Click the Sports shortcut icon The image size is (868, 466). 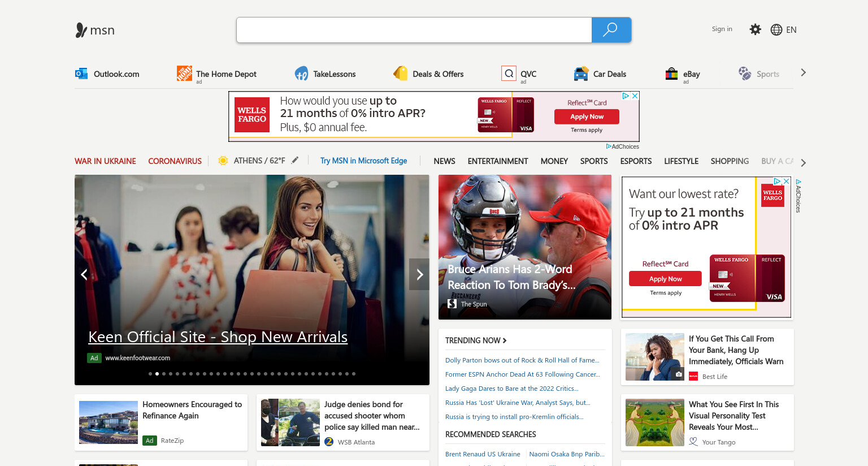pos(745,74)
